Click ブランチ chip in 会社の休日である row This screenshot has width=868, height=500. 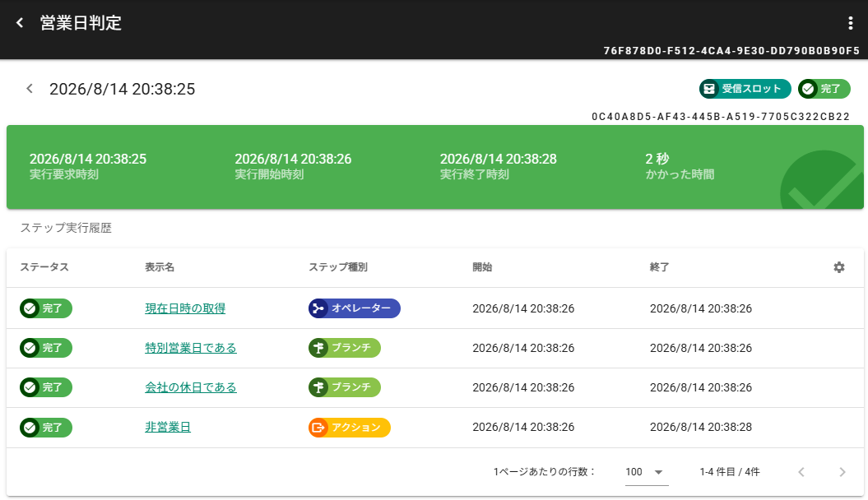click(345, 387)
